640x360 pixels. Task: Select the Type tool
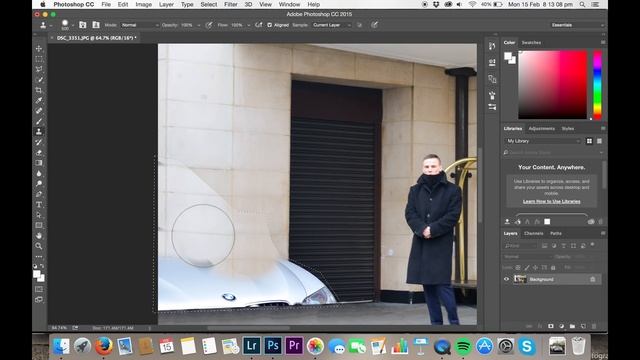(x=39, y=204)
